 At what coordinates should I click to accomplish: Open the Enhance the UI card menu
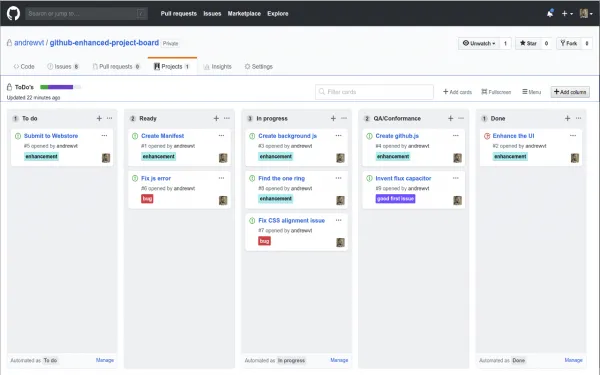pyautogui.click(x=573, y=135)
